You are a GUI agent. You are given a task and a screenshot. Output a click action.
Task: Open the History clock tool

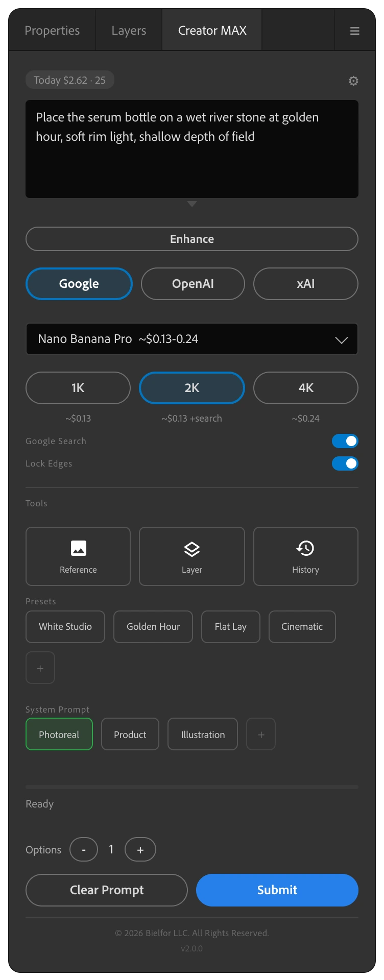point(306,556)
